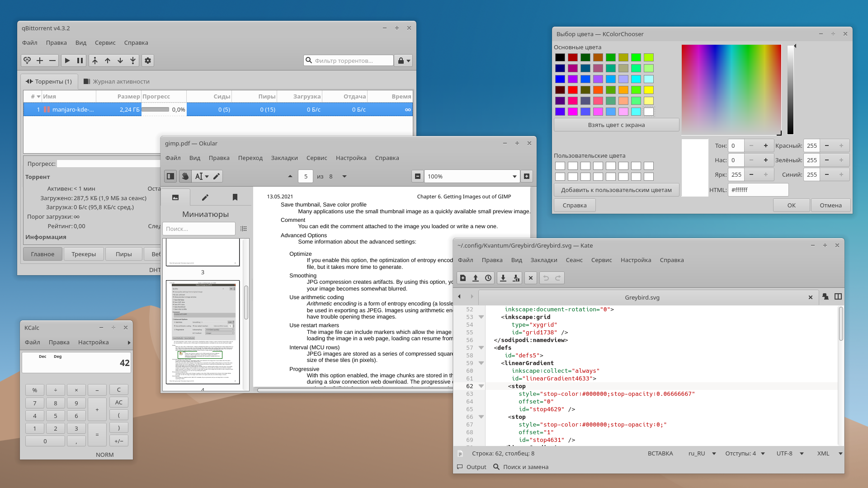The image size is (868, 488).
Task: Add torrent link in qBittorrent toolbar
Action: [27, 61]
